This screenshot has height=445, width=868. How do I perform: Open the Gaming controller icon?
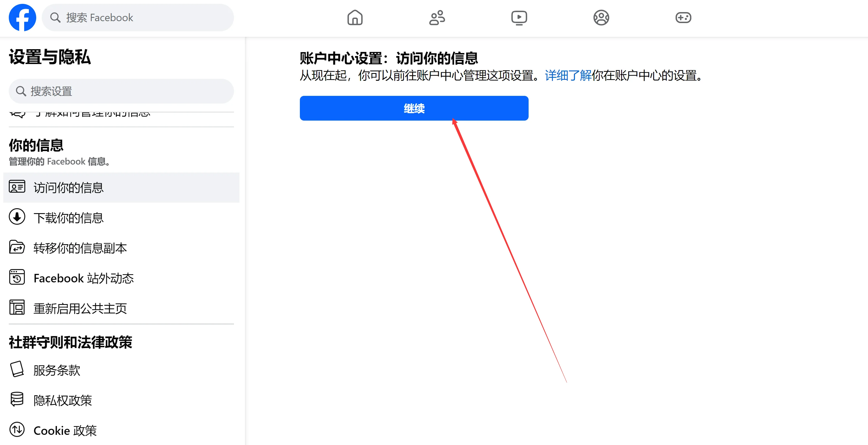(683, 18)
